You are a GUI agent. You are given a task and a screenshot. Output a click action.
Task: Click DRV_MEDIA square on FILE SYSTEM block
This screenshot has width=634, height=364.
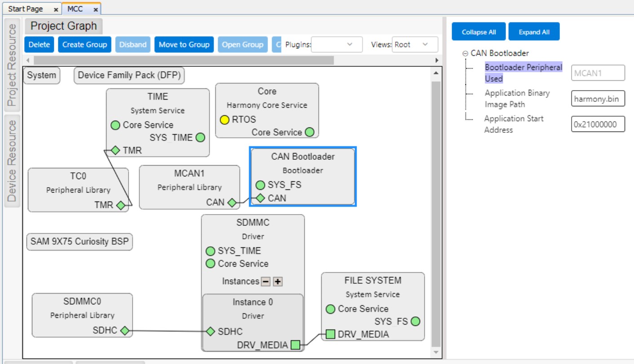pos(330,334)
